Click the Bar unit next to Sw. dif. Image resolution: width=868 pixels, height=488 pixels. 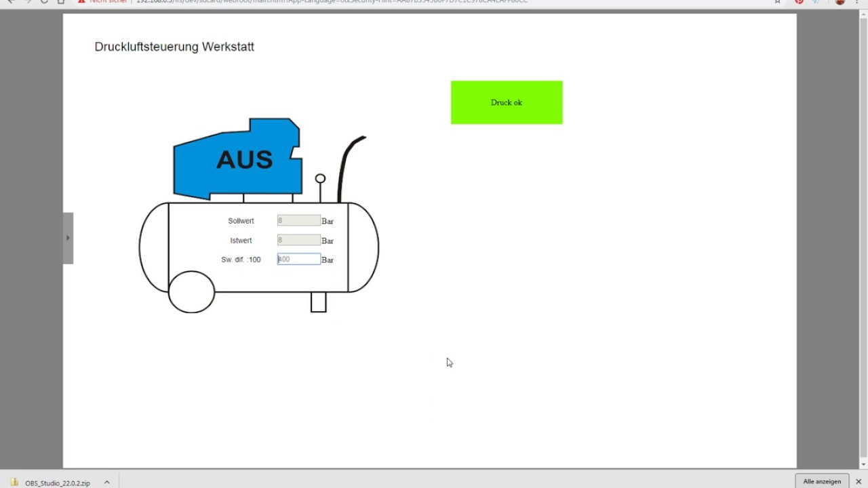[328, 260]
